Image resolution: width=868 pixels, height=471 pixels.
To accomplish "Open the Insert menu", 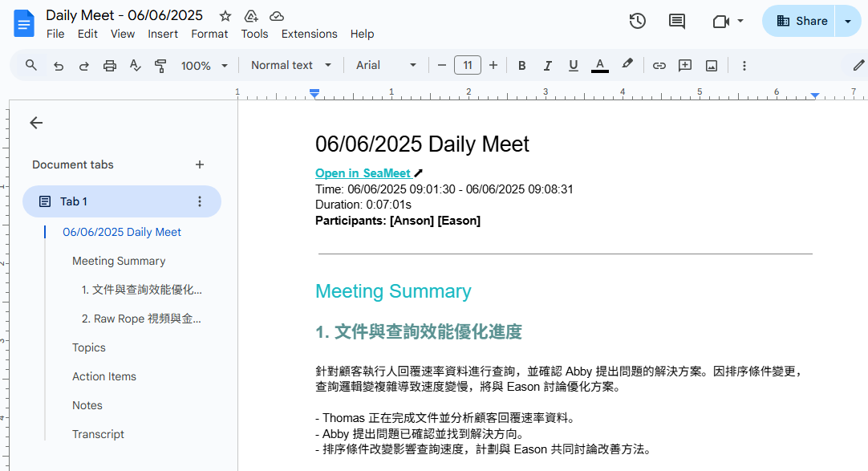I will point(163,34).
